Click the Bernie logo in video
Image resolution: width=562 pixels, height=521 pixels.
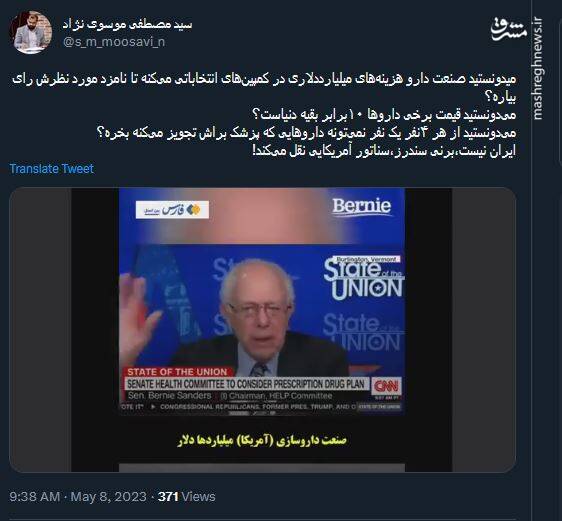click(x=361, y=207)
